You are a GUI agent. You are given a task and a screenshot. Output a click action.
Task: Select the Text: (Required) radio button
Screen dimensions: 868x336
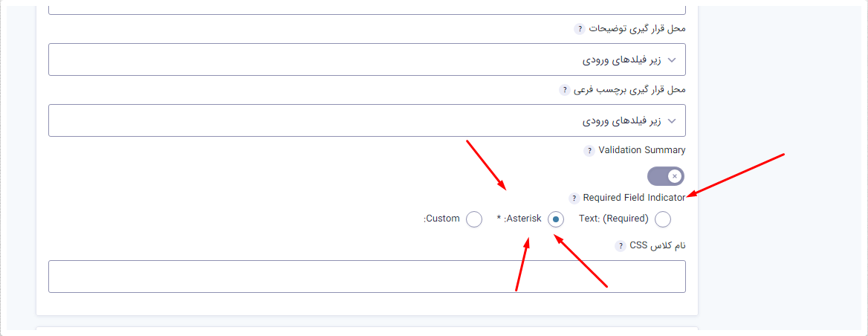click(x=663, y=219)
